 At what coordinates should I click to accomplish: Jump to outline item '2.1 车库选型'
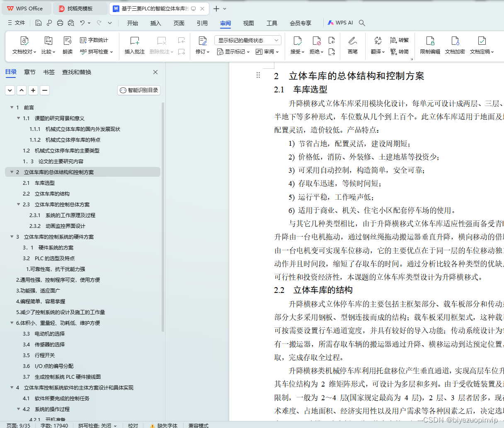click(39, 183)
